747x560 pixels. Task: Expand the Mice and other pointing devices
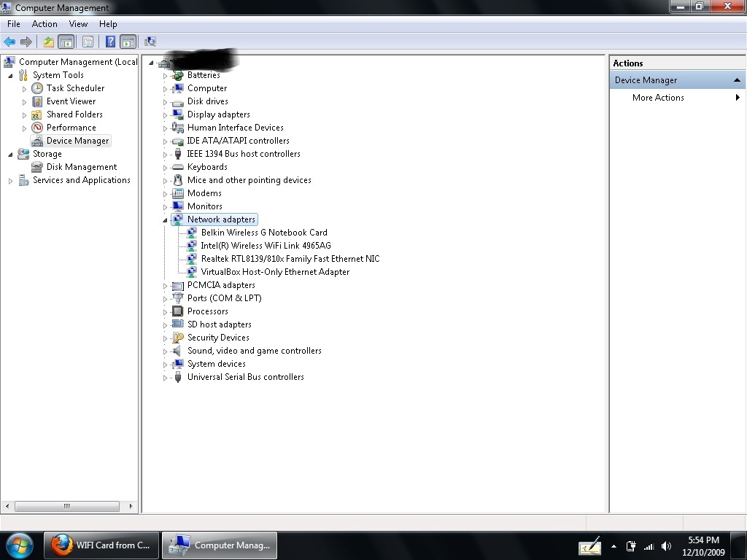click(x=166, y=181)
